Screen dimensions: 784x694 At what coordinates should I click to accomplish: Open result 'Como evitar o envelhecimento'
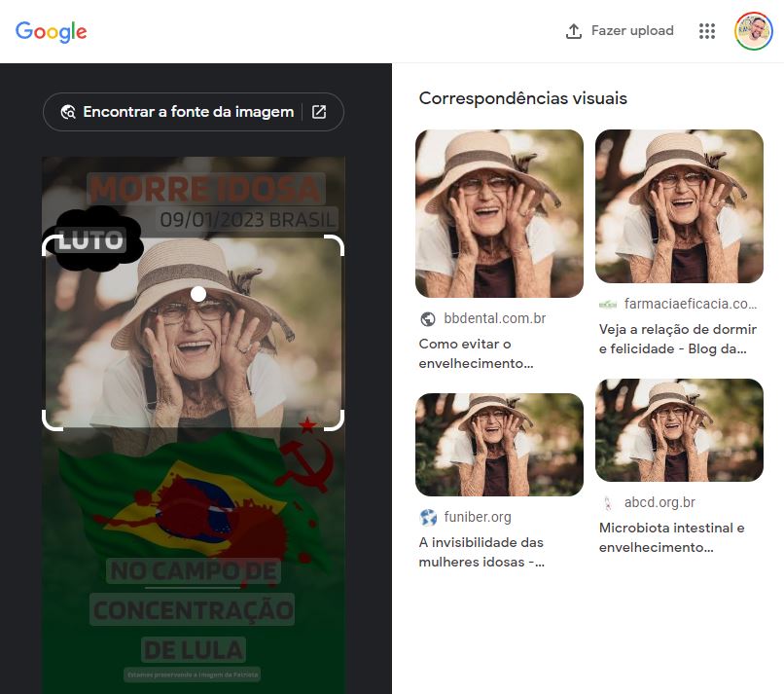pos(476,353)
